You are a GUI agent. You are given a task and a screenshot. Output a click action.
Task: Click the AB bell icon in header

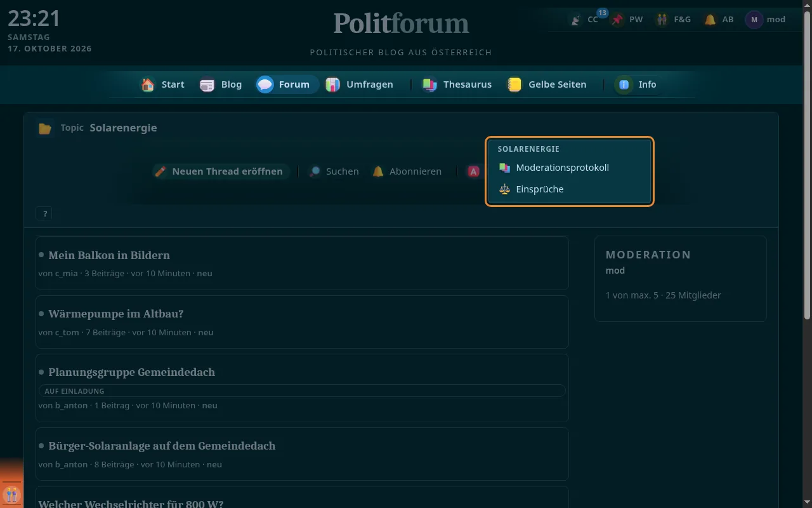pos(710,20)
